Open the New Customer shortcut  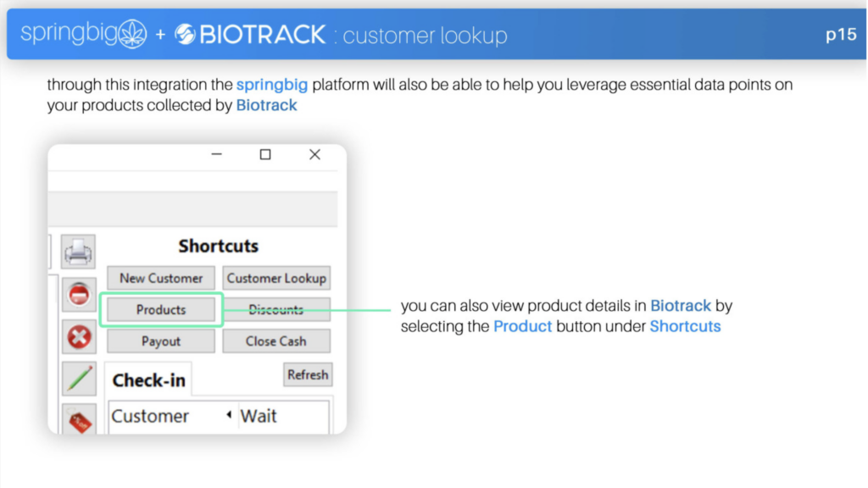coord(161,278)
